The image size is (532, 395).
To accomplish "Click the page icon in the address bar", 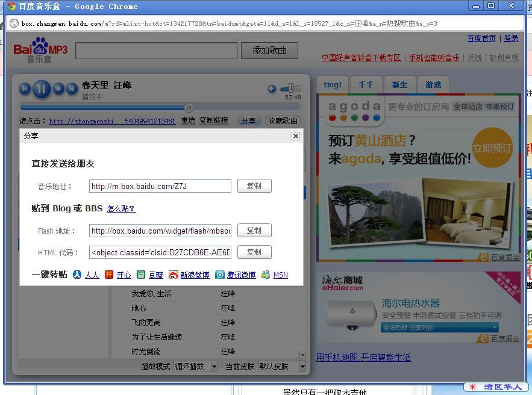I will tap(14, 23).
